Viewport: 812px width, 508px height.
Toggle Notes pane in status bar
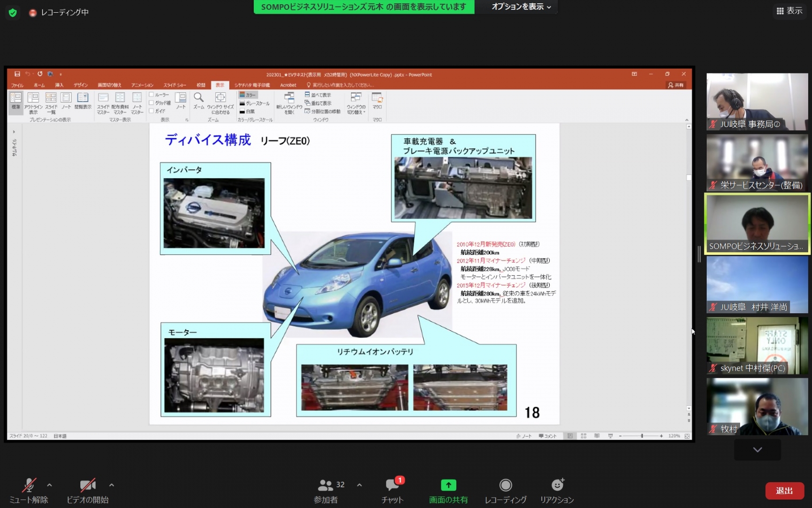tap(524, 436)
